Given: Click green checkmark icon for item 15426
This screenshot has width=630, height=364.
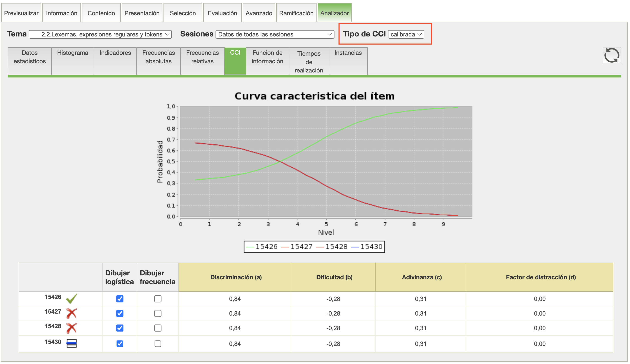Looking at the screenshot, I should click(x=71, y=298).
